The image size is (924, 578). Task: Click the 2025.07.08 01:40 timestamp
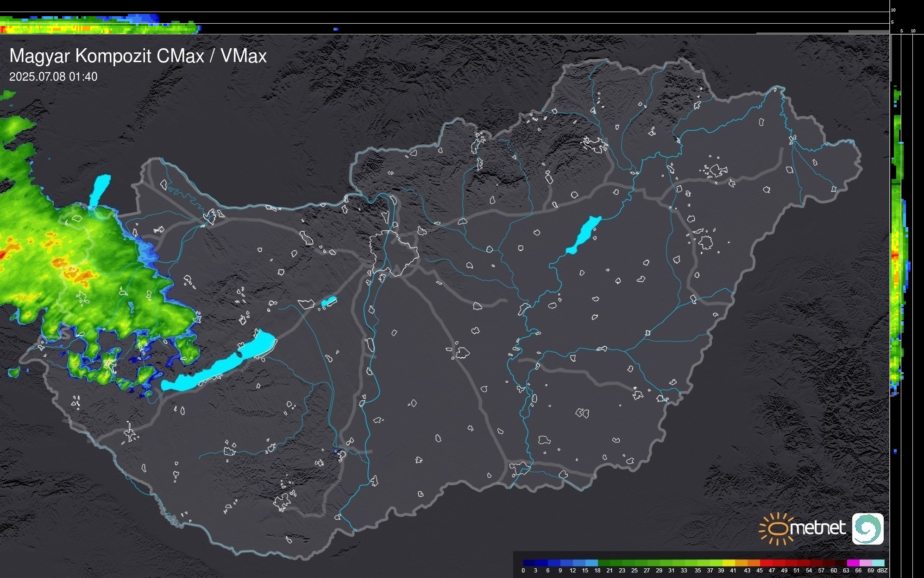pyautogui.click(x=53, y=77)
